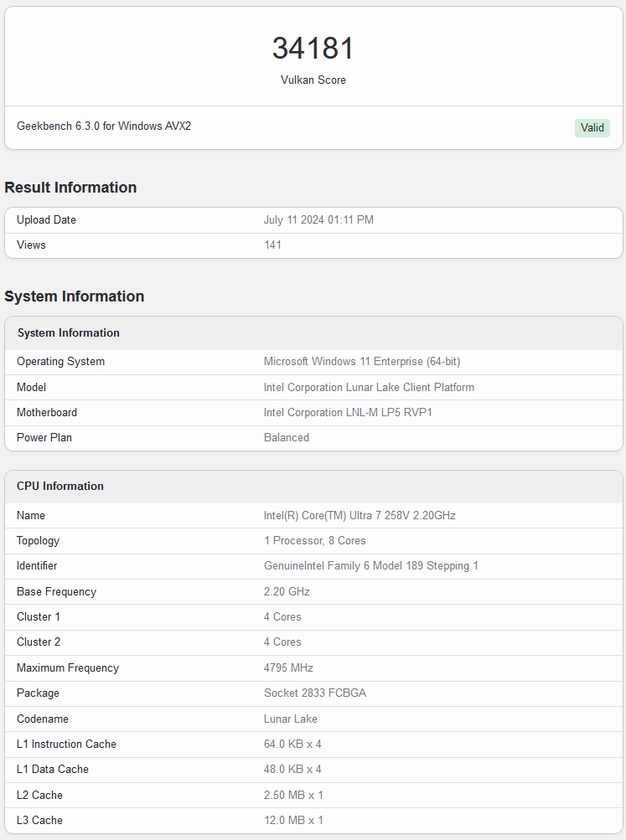Click the Vulkan Score label
This screenshot has width=626, height=840.
tap(313, 80)
